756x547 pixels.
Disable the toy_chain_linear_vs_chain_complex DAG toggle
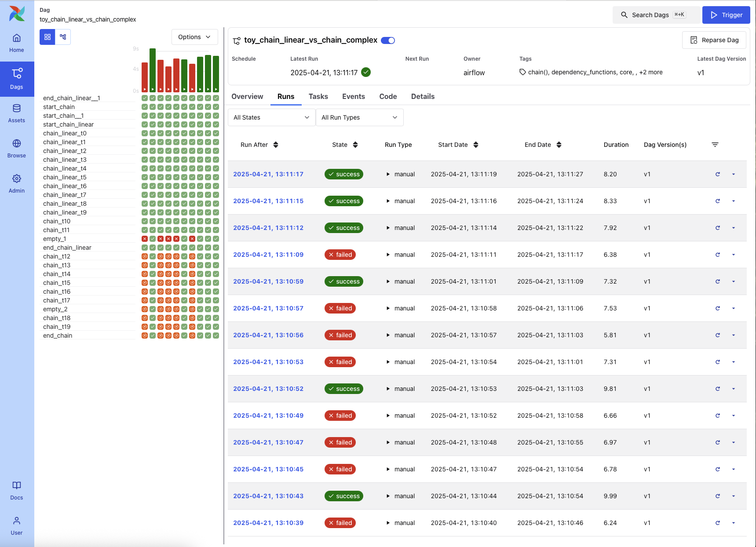click(x=387, y=40)
